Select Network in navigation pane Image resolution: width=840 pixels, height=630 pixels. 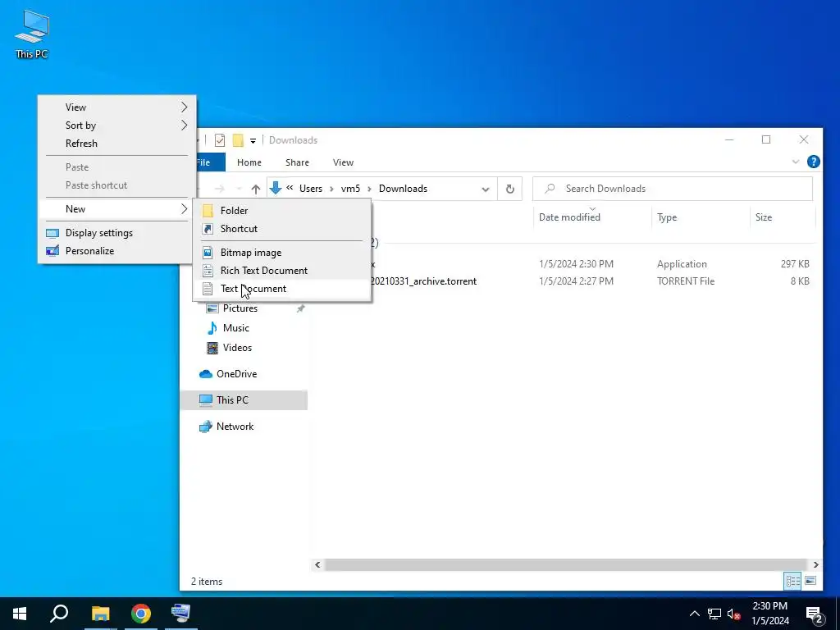coord(235,427)
